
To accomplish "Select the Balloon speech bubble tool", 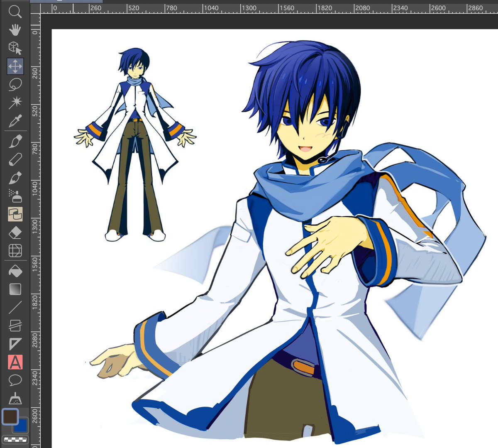I will tap(15, 380).
